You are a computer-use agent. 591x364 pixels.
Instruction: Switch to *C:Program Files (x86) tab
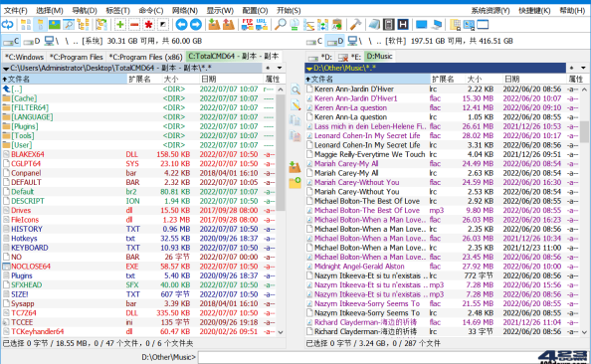[x=145, y=57]
